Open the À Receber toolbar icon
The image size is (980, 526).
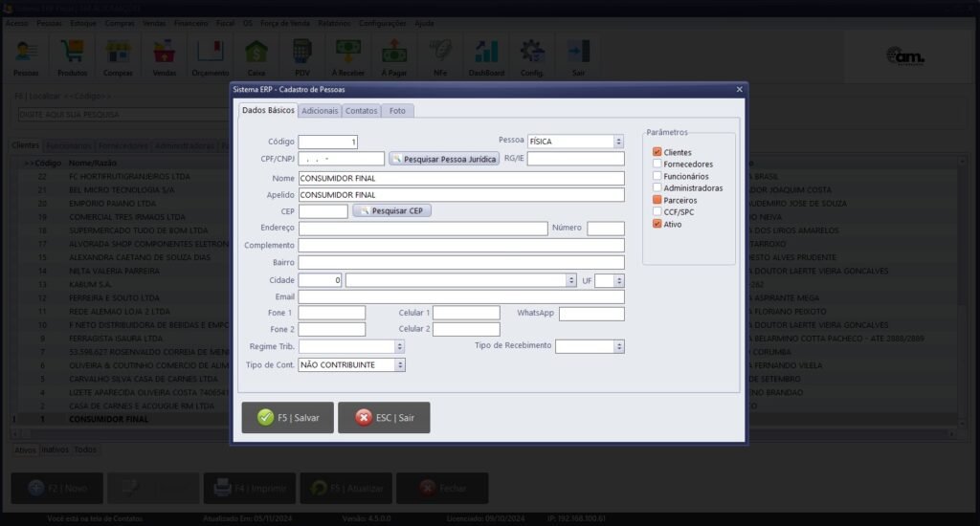pos(347,56)
